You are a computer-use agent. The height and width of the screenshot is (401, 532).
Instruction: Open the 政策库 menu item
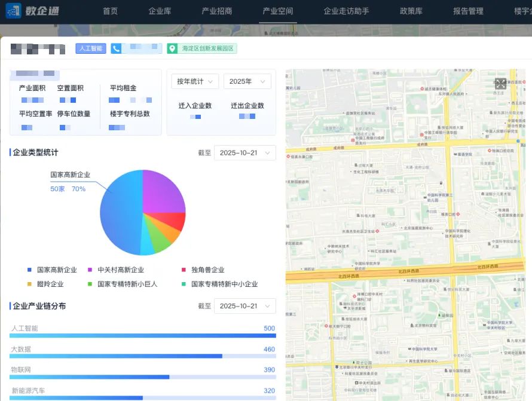click(x=411, y=11)
